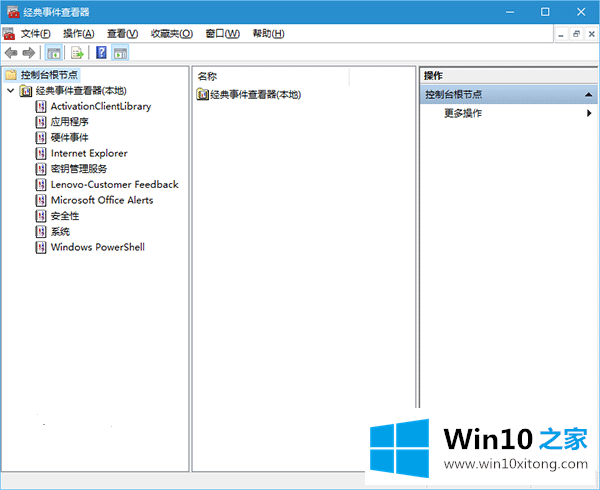Image resolution: width=600 pixels, height=490 pixels.
Task: Select Microsoft Office Alerts log label
Action: [x=102, y=200]
